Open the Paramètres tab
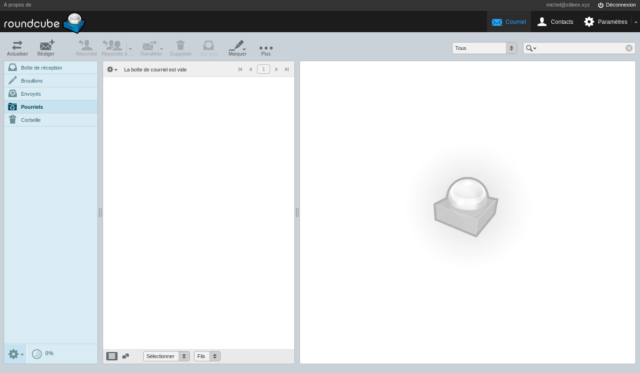Viewport: 640px width, 373px height. tap(605, 22)
